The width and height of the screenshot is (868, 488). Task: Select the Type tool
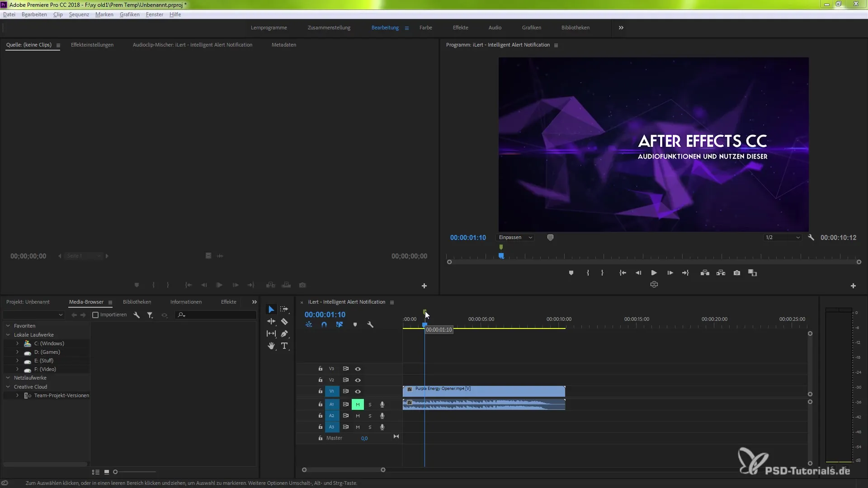coord(284,346)
